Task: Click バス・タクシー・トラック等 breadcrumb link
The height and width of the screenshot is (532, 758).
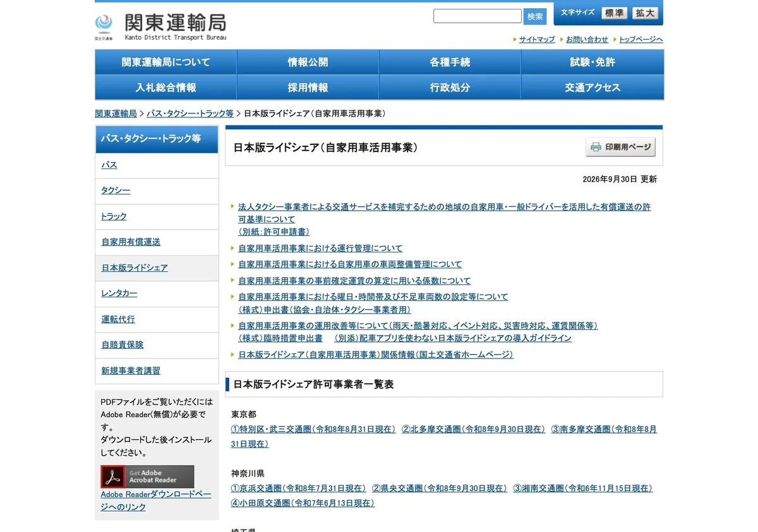Action: [190, 114]
